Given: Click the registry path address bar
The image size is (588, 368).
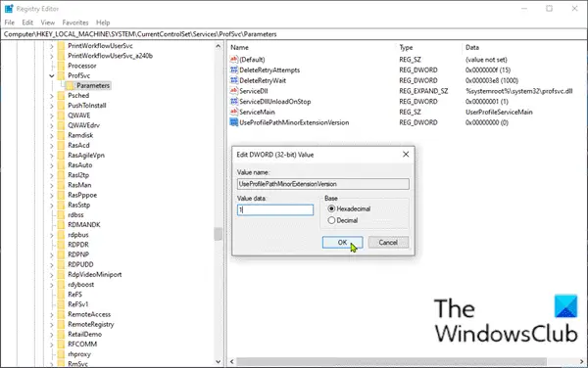Looking at the screenshot, I should 294,34.
